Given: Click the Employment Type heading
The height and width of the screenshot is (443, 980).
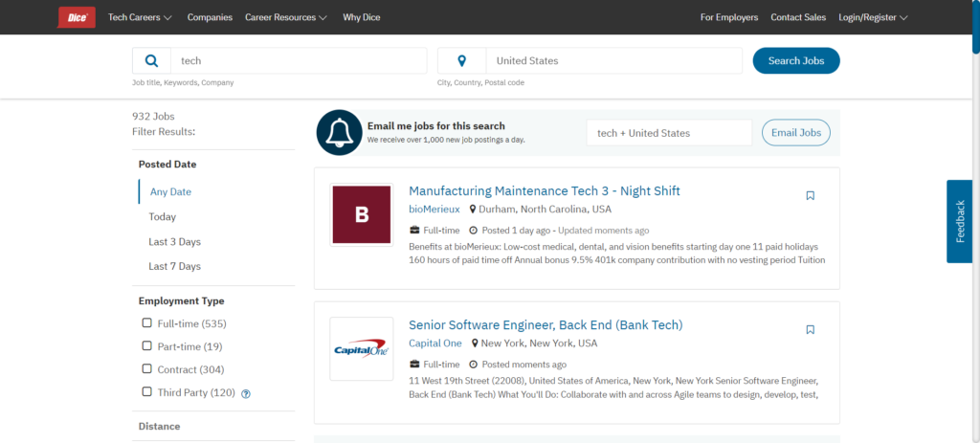Looking at the screenshot, I should pyautogui.click(x=181, y=300).
